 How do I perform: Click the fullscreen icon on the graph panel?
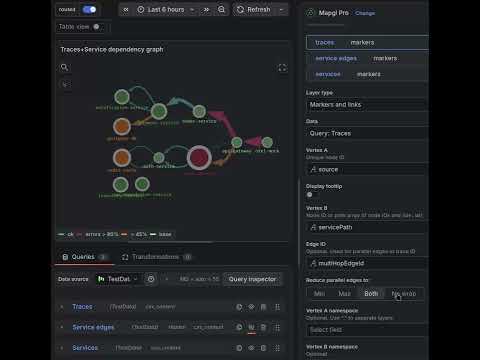tap(282, 68)
